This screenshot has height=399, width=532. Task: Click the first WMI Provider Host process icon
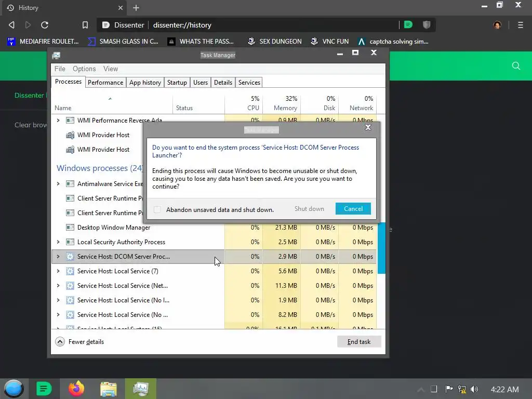click(70, 135)
